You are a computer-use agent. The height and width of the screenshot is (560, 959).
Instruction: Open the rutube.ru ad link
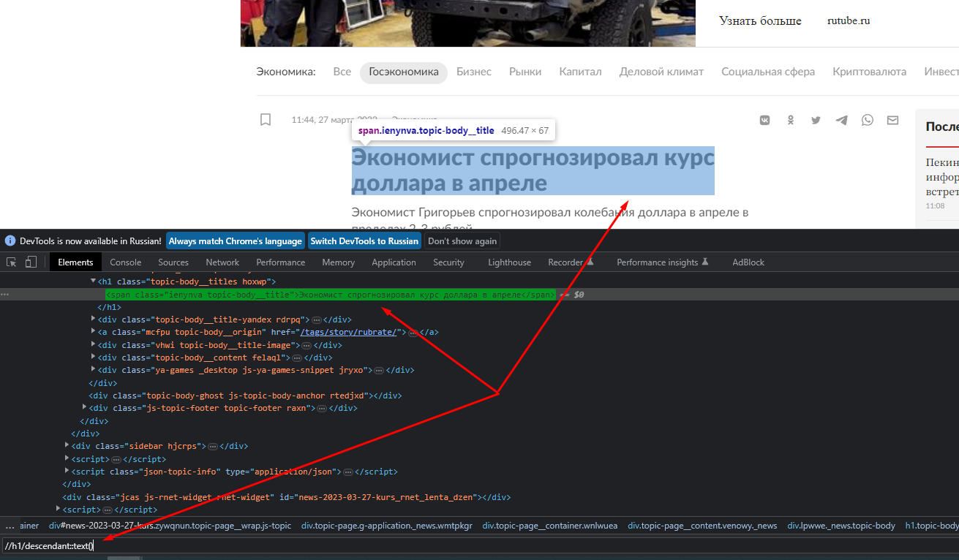coord(849,21)
